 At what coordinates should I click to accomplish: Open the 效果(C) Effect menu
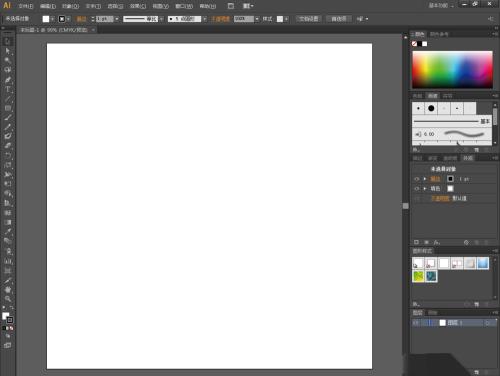pyautogui.click(x=138, y=6)
